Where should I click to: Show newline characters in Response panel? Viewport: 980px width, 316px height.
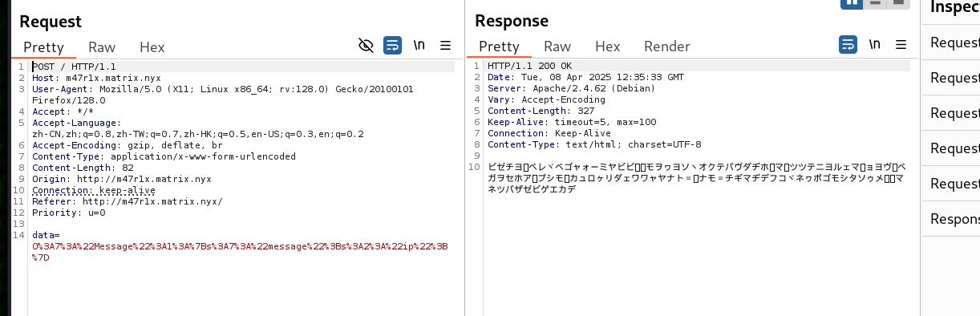pyautogui.click(x=875, y=45)
